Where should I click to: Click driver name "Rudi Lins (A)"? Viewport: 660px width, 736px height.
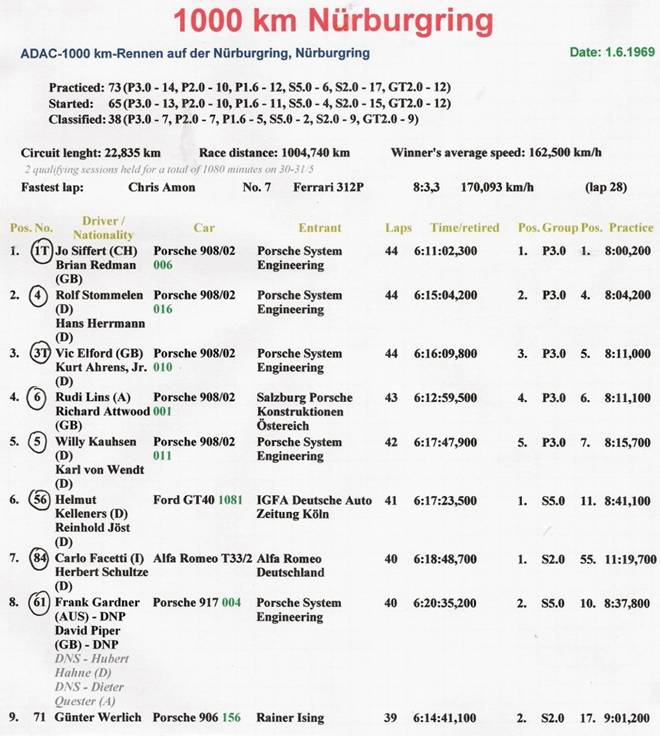tap(93, 398)
